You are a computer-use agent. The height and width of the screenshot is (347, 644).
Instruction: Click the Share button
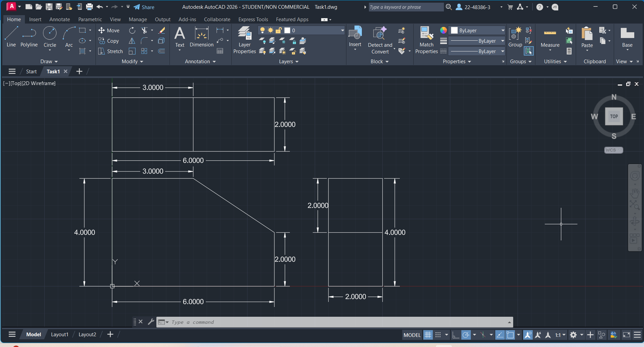point(144,7)
